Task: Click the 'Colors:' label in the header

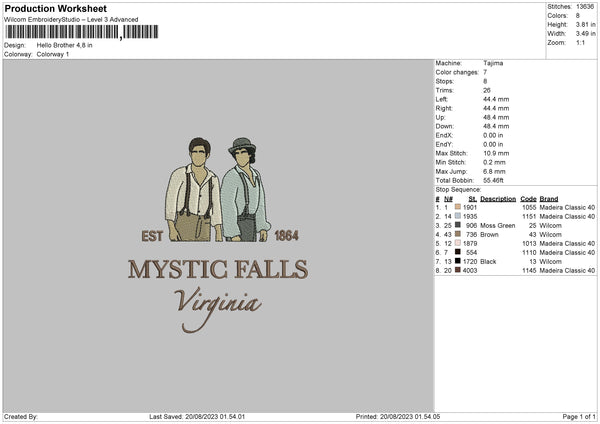Action: pyautogui.click(x=557, y=16)
